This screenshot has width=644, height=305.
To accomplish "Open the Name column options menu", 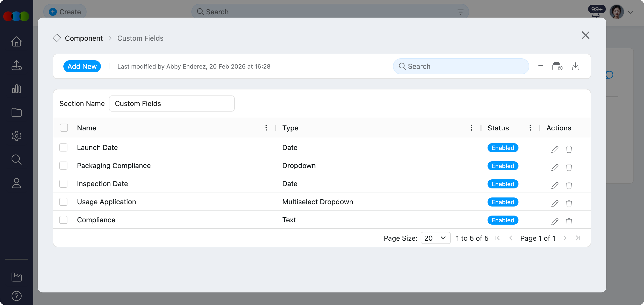I will click(x=266, y=128).
